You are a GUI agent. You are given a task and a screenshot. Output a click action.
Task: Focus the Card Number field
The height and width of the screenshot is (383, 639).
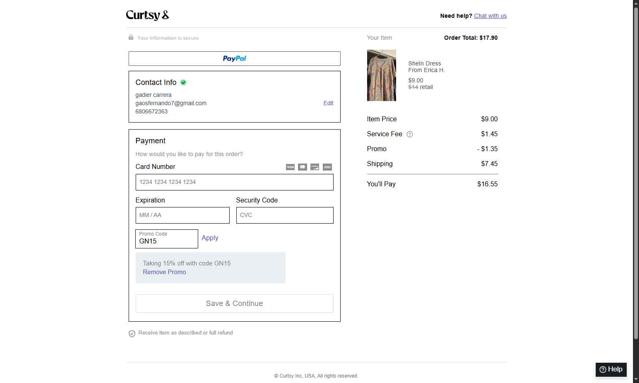(x=234, y=182)
